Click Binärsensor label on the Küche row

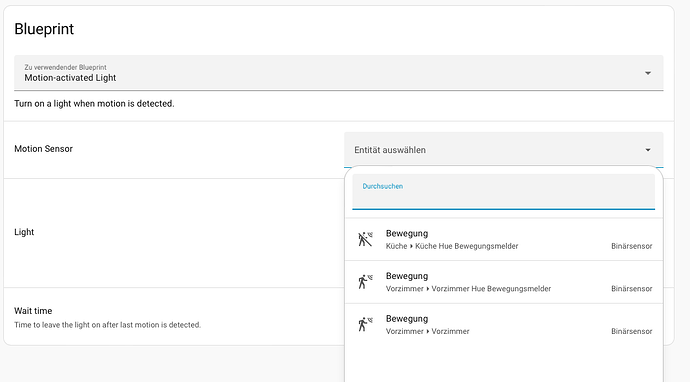[x=631, y=246]
